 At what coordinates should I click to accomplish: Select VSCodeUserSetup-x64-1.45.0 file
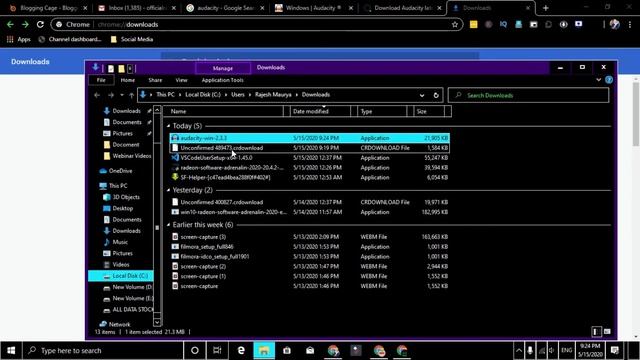point(309,158)
